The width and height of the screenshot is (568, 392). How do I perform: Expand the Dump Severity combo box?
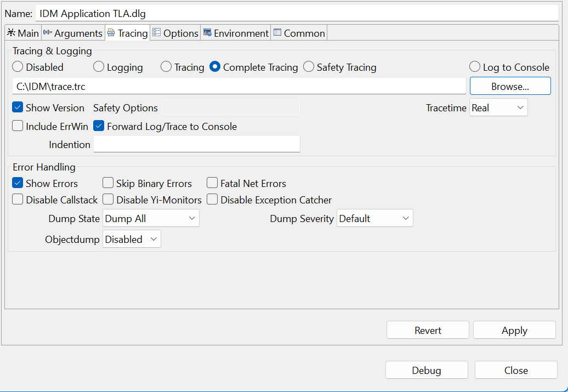pos(374,218)
